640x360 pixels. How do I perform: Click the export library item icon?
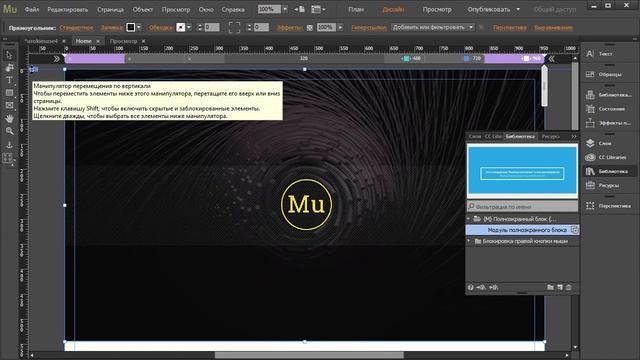pyautogui.click(x=493, y=287)
